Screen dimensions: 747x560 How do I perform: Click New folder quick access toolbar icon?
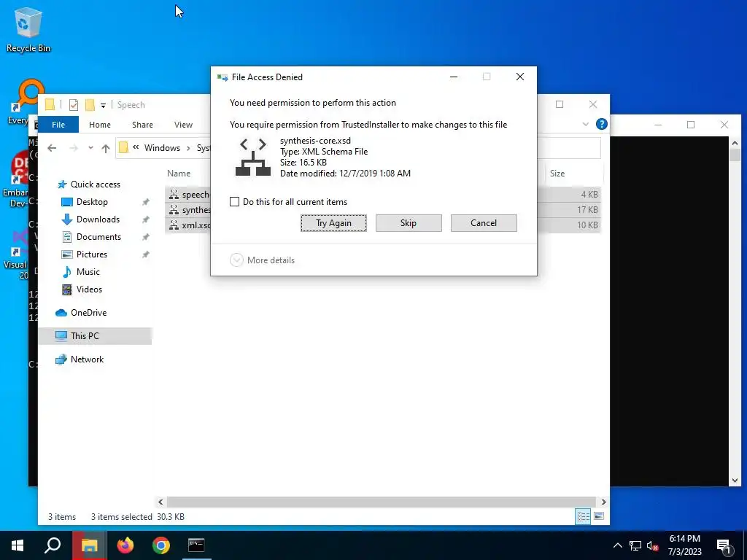click(90, 105)
